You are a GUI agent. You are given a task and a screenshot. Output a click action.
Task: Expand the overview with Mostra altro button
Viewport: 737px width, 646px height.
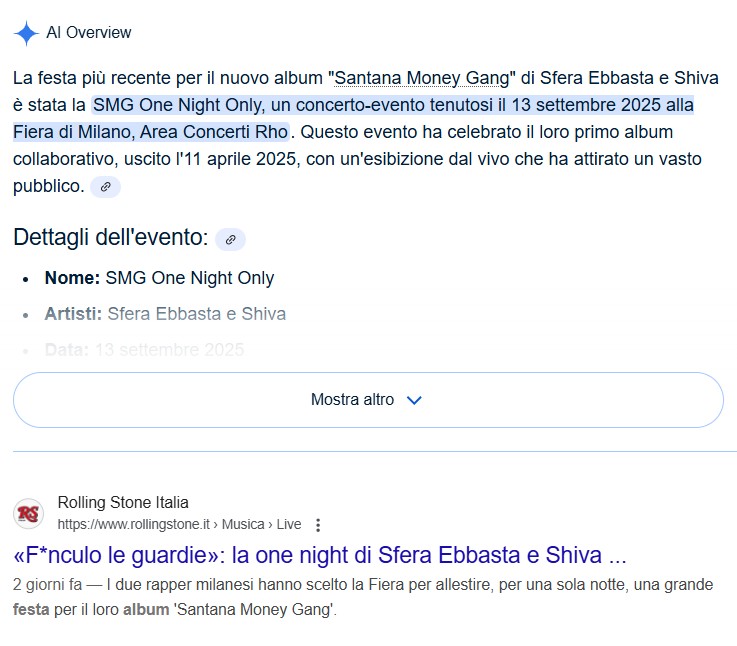367,400
